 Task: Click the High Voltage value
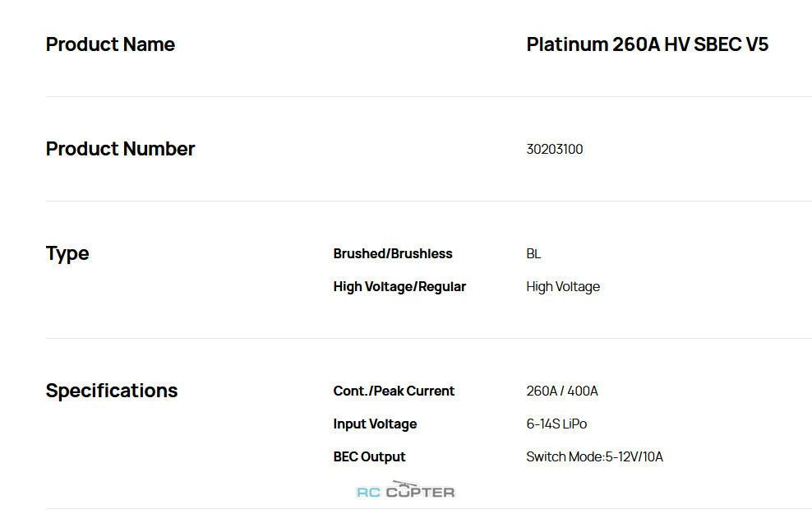point(563,286)
